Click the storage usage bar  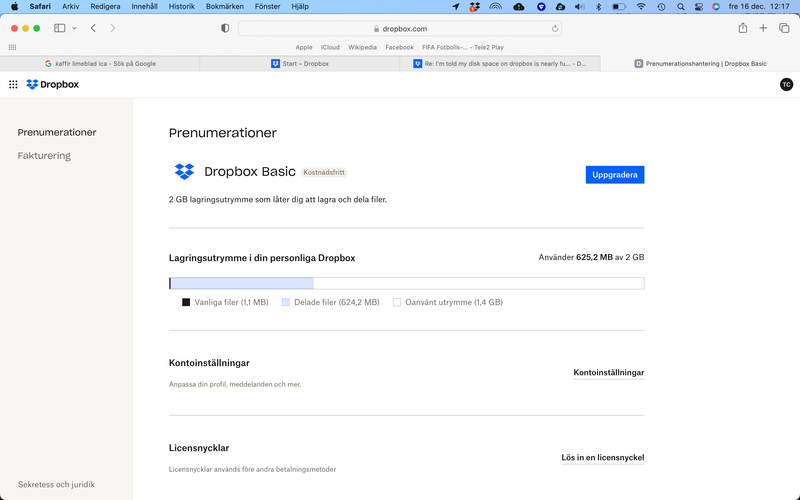(x=406, y=283)
